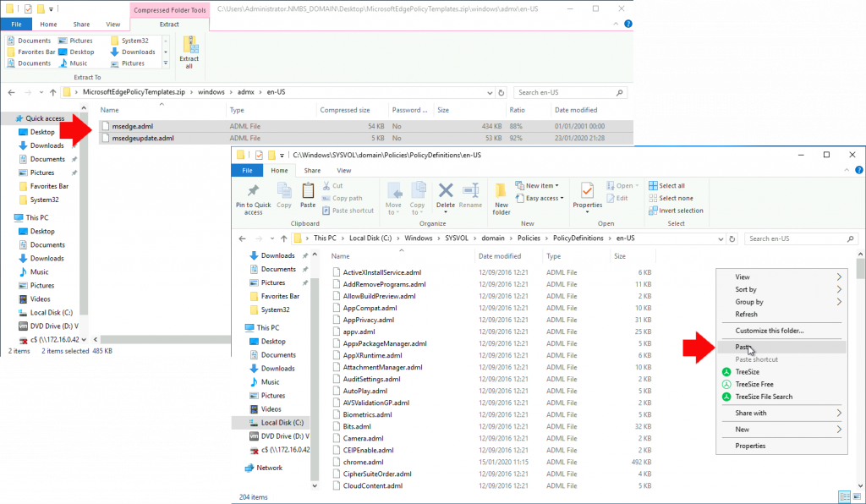Go up one folder in zip window
Viewport: 866px width, 504px height.
coord(52,92)
